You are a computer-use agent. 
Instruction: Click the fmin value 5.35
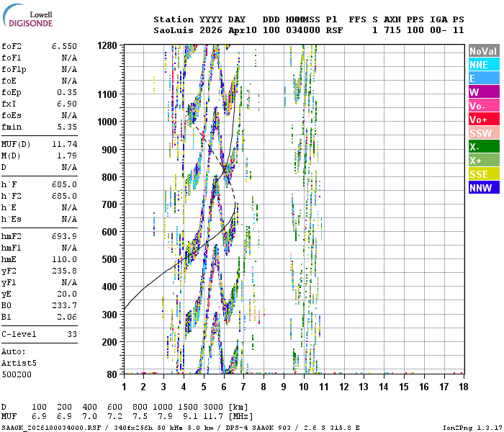coord(67,127)
